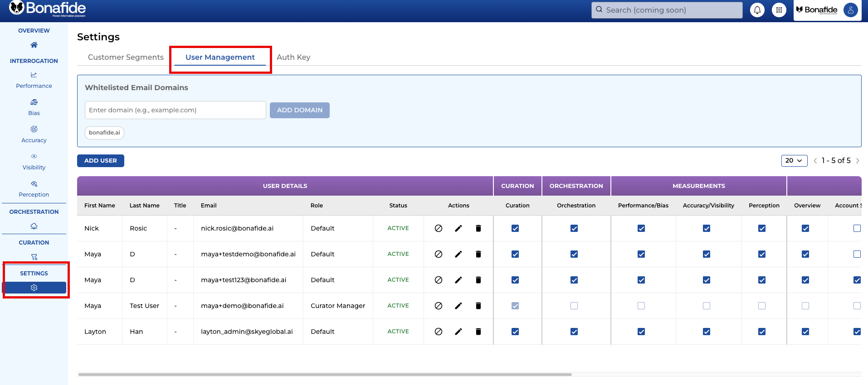This screenshot has width=868, height=385.
Task: Click the ADD DOMAIN button
Action: (299, 110)
